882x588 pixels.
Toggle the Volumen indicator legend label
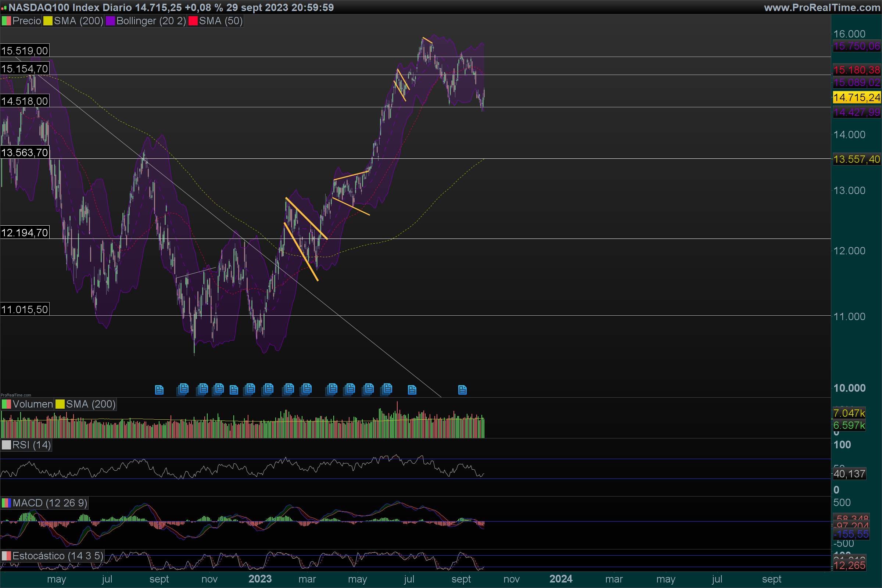coord(33,404)
